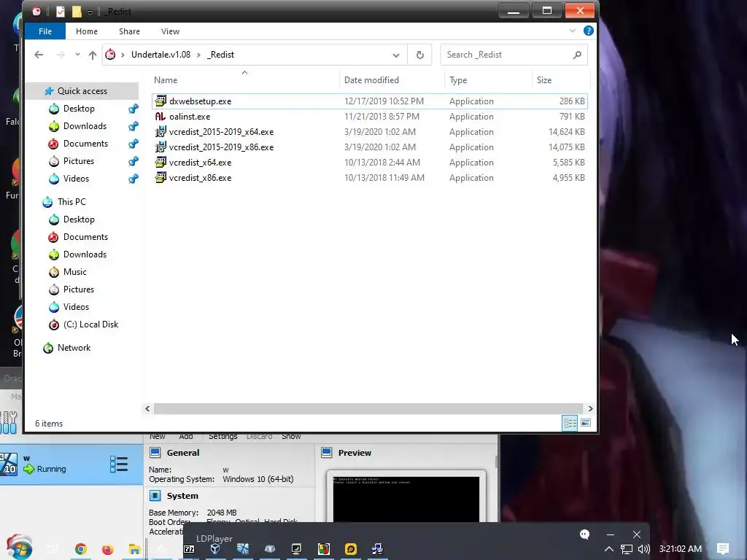Open the Home ribbon tab
Screen dimensions: 747x560
[87, 31]
